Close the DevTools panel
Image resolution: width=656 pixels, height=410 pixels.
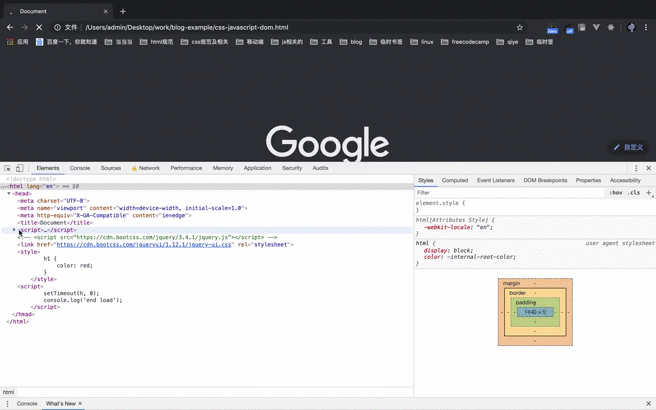[x=648, y=168]
